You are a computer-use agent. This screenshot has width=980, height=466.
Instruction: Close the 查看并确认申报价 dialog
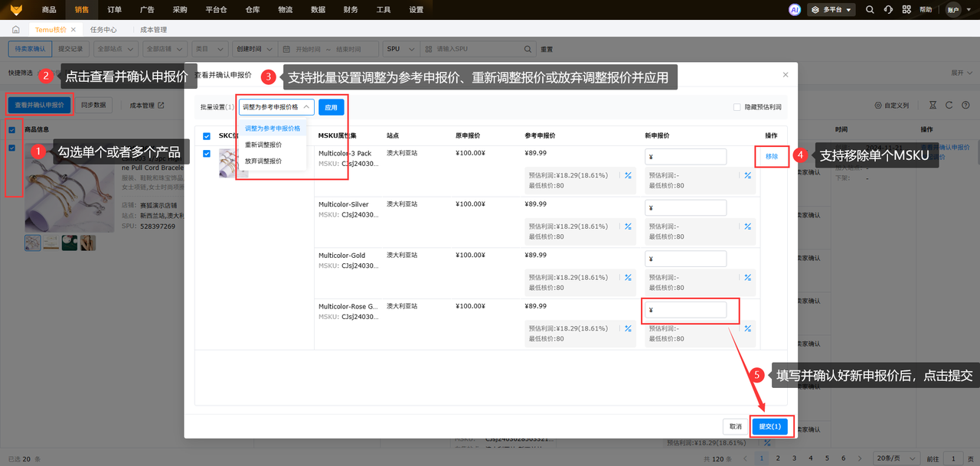coord(785,75)
